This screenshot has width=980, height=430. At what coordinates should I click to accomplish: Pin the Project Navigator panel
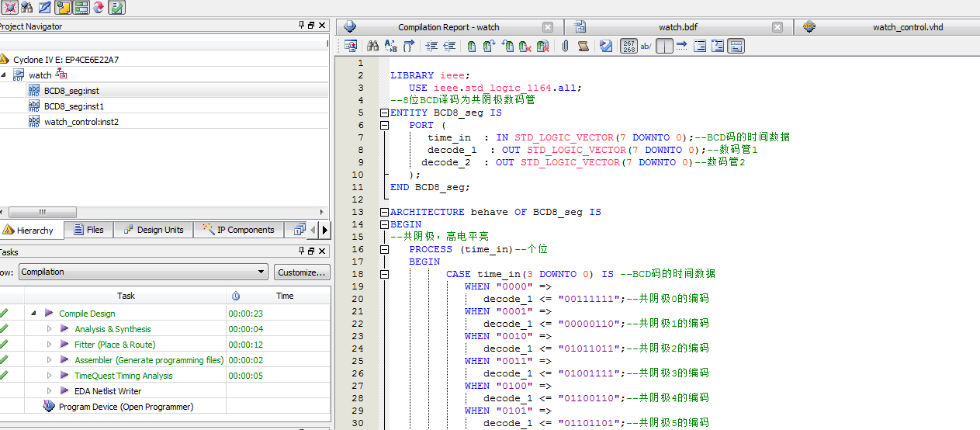(301, 26)
